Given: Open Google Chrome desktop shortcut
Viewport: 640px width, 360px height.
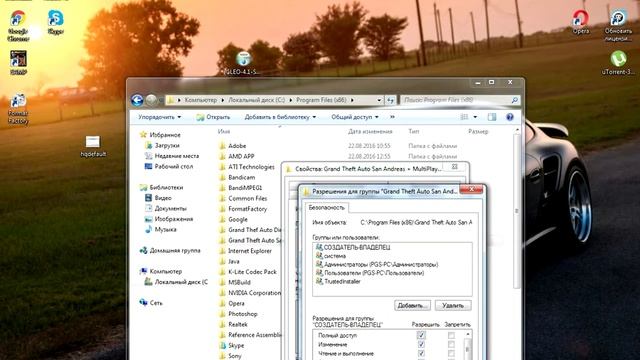Looking at the screenshot, I should pos(18,26).
